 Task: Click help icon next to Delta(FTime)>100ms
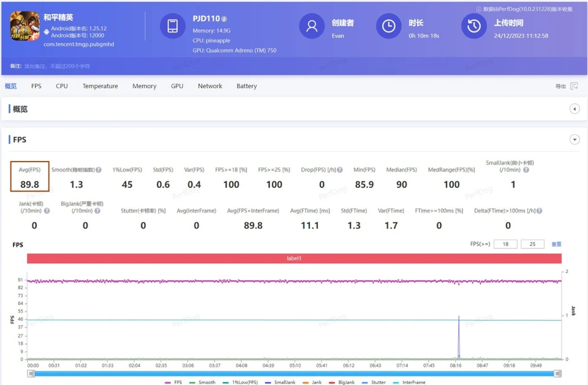tap(539, 211)
